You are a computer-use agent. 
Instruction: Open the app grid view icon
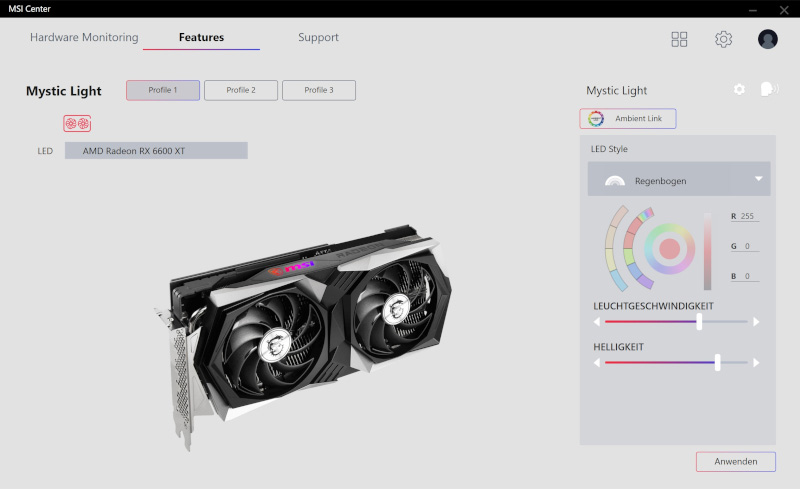679,39
